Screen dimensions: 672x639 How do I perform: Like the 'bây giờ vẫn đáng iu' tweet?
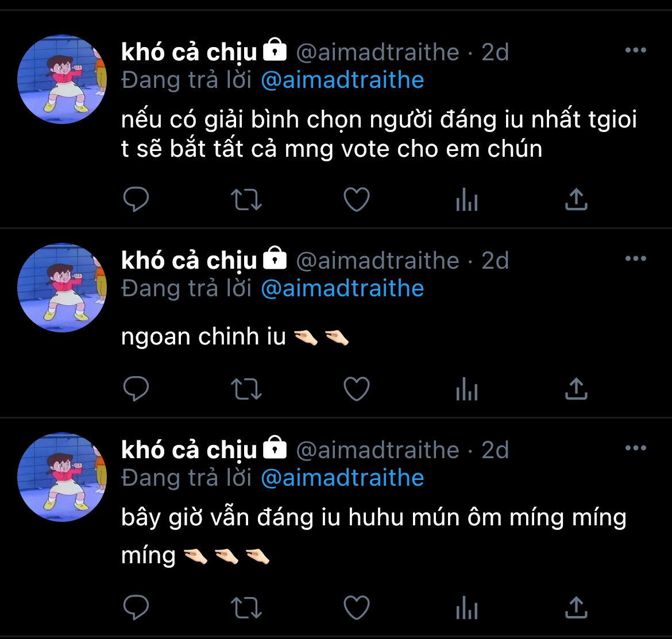[x=357, y=607]
